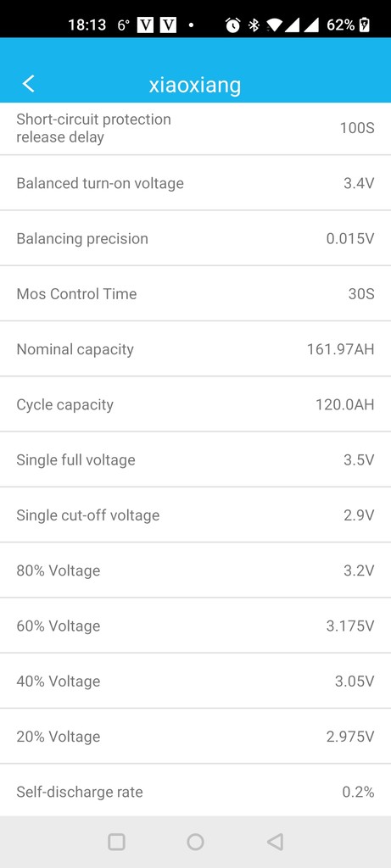The width and height of the screenshot is (391, 868).
Task: Select the Balancing precision entry
Action: click(x=195, y=238)
